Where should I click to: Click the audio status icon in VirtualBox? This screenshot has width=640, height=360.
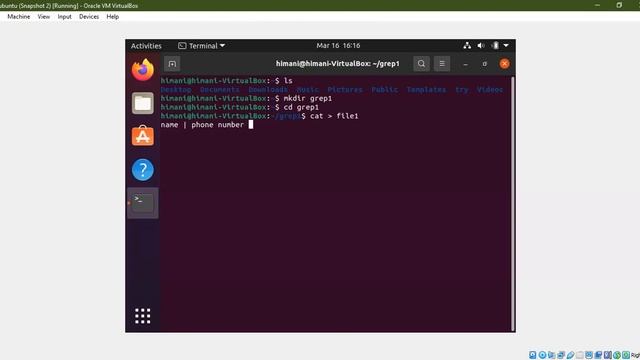552,355
